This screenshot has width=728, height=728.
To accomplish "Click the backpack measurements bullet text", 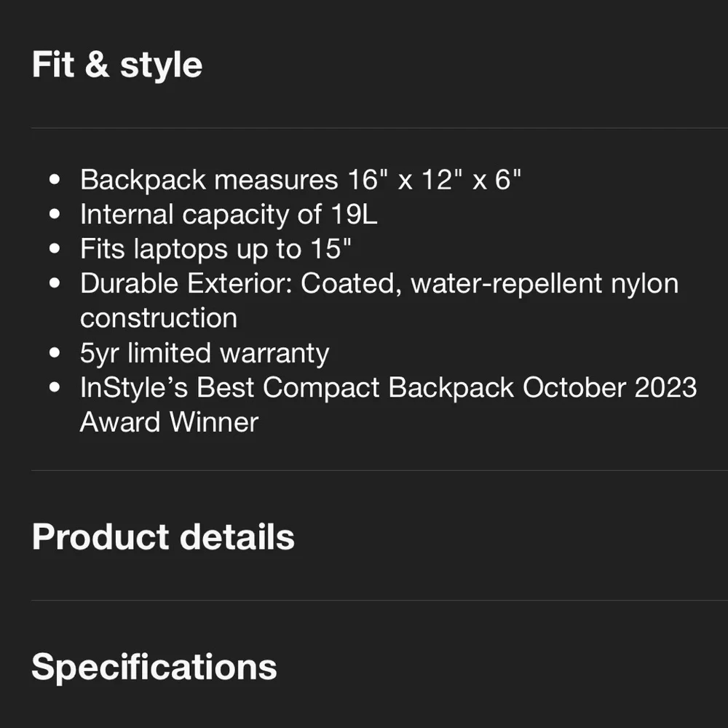I will click(301, 179).
